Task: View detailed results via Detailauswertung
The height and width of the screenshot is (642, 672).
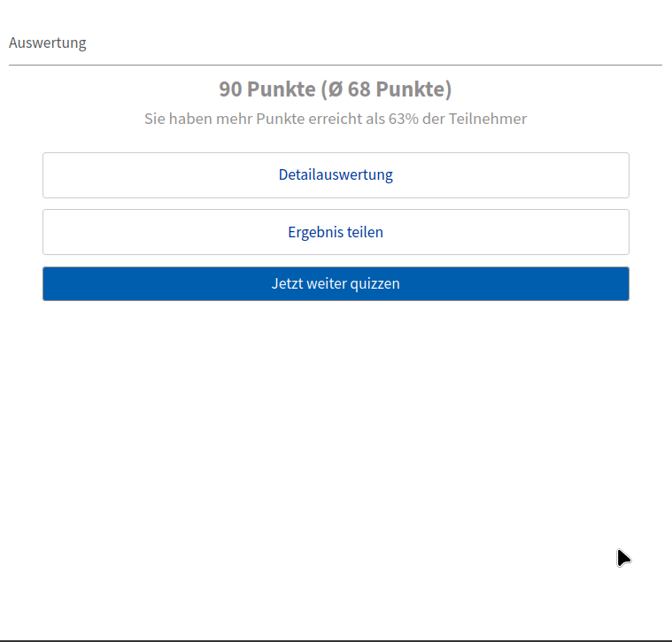Action: click(x=336, y=174)
